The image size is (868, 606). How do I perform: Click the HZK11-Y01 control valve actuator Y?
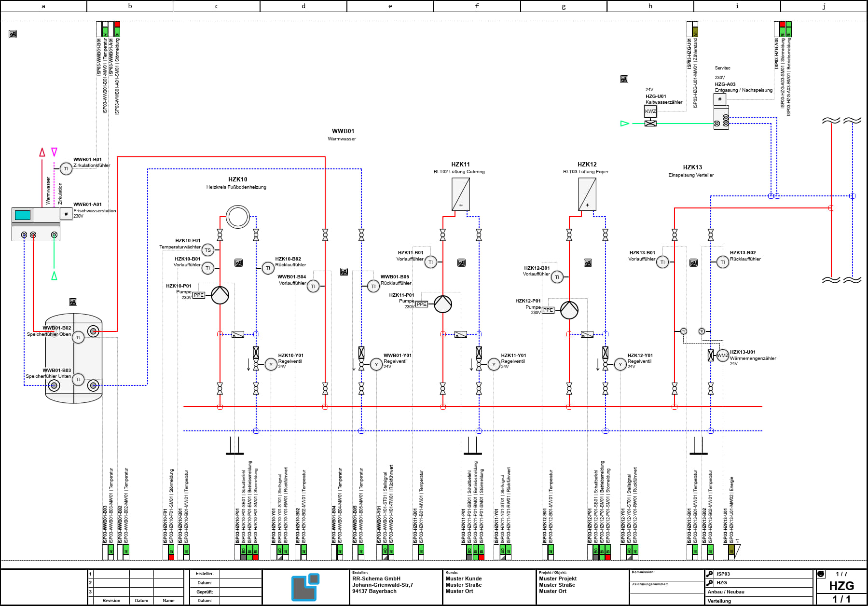pos(494,364)
